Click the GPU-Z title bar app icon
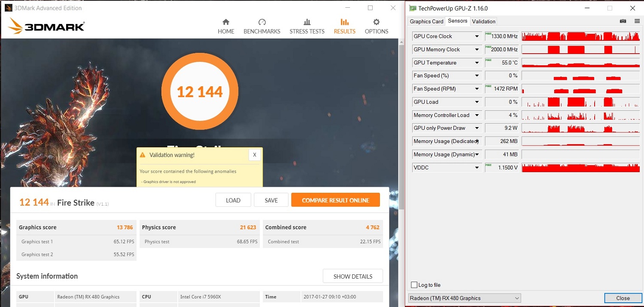Viewport: 644px width, 307px height. coord(413,8)
